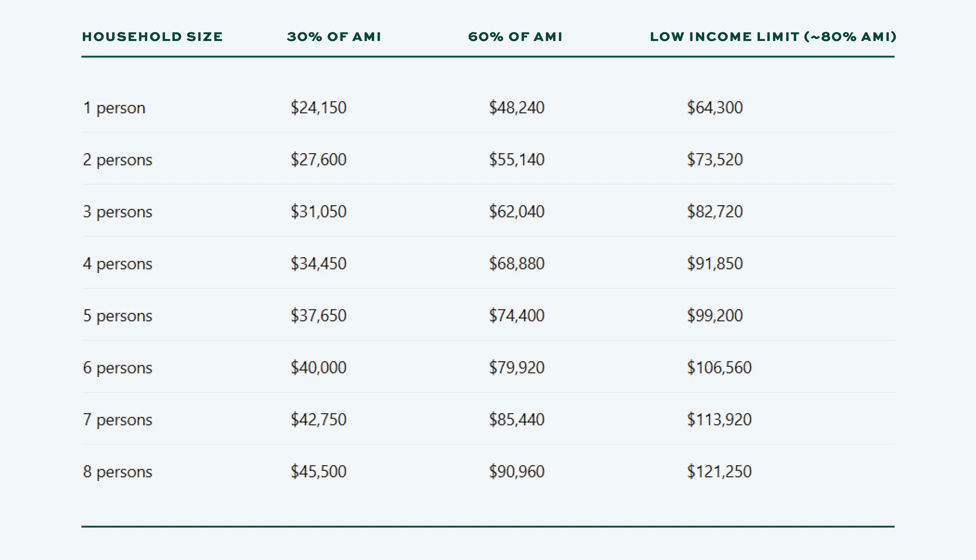Click the $82,720 value cell
The width and height of the screenshot is (976, 560).
pos(715,212)
